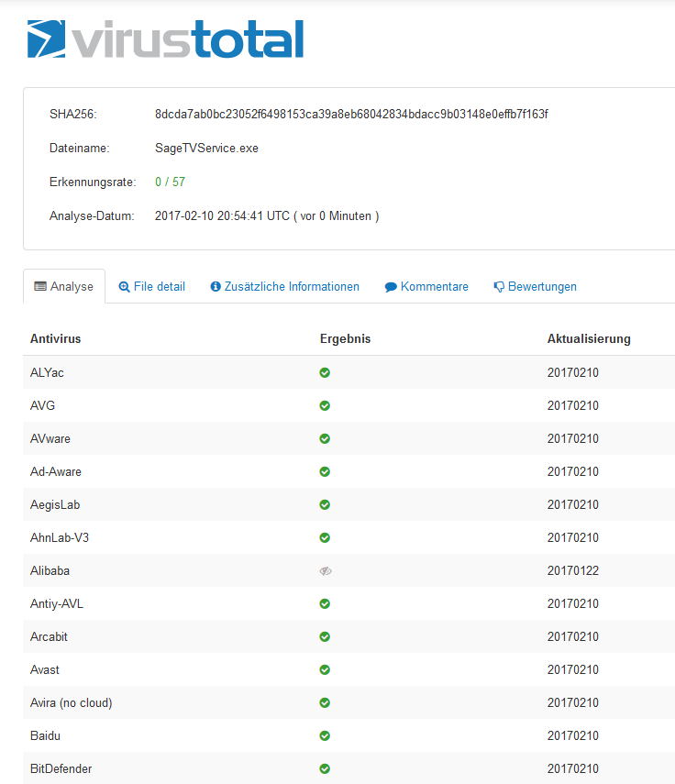Click the green check icon for Ad-Aware
This screenshot has width=675, height=784.
(x=325, y=471)
